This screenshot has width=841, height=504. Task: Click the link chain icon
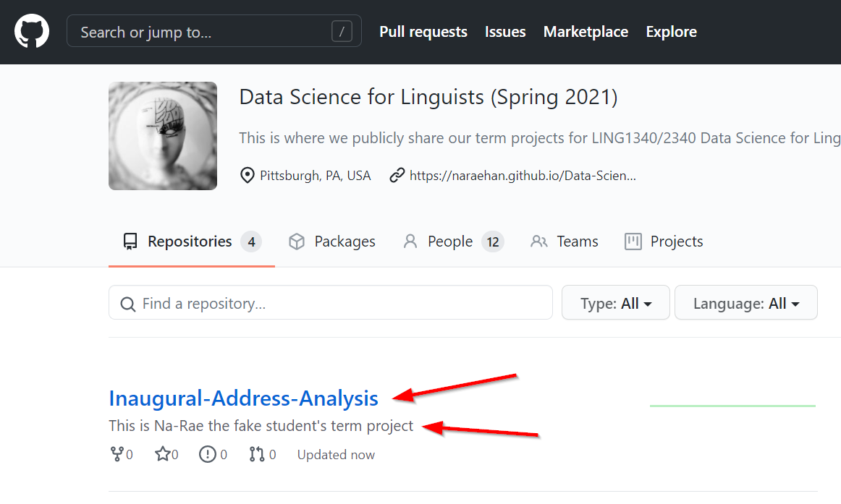pyautogui.click(x=397, y=175)
